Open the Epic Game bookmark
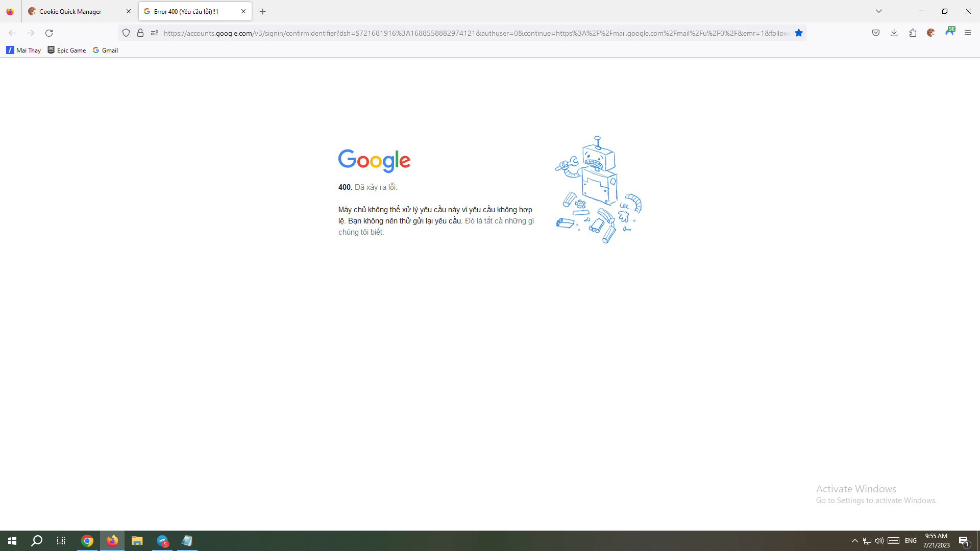The image size is (980, 551). point(67,50)
